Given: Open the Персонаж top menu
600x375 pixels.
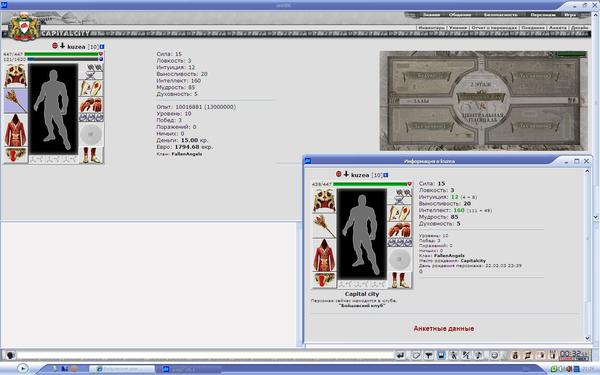Looking at the screenshot, I should point(543,15).
